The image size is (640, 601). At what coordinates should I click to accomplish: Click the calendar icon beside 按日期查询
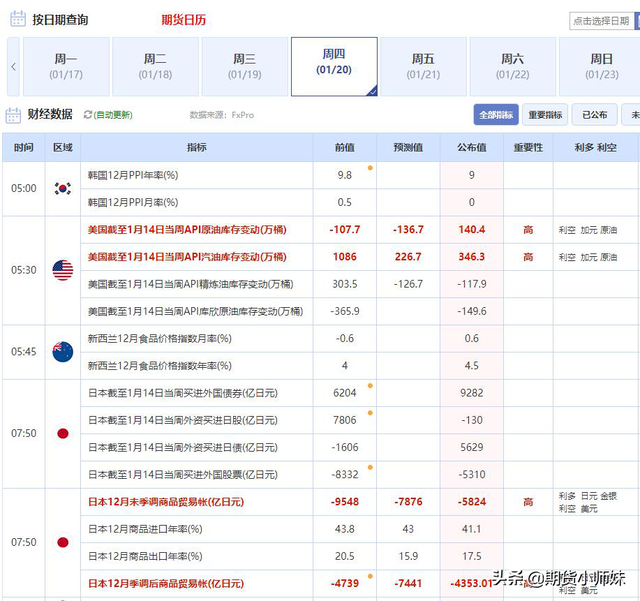18,19
